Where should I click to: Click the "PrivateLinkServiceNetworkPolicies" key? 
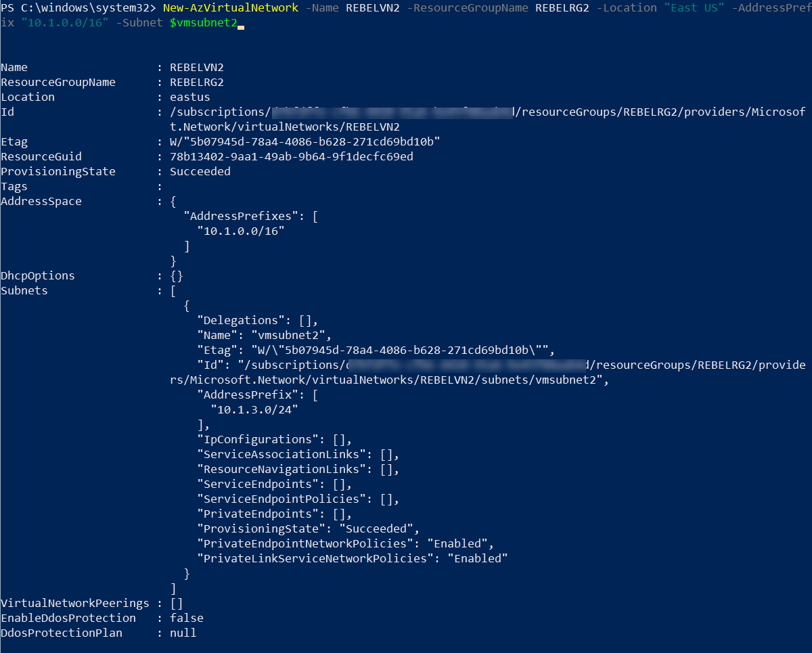[315, 559]
